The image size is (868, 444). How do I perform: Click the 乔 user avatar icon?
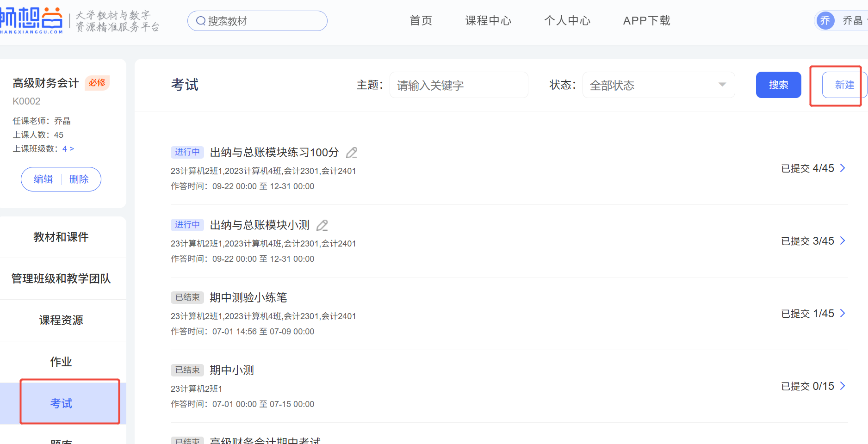(825, 21)
